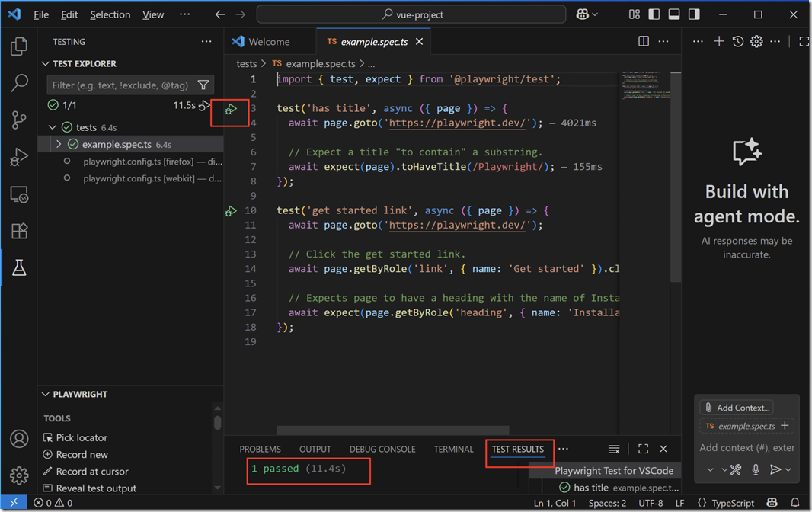812x512 pixels.
Task: Click the vue-project command center search box
Action: coord(411,14)
